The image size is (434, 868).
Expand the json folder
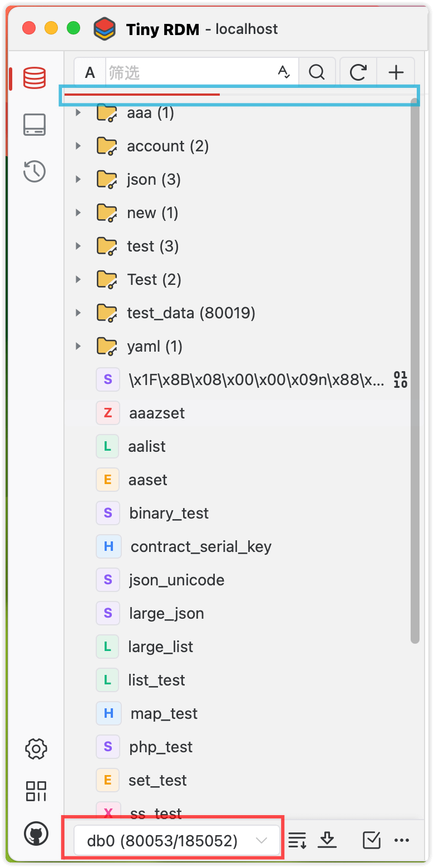[77, 179]
